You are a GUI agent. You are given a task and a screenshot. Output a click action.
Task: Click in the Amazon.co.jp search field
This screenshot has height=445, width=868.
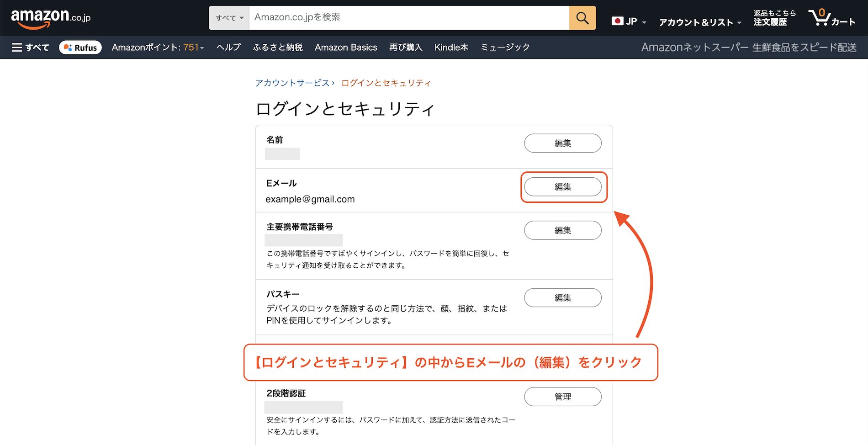(409, 18)
